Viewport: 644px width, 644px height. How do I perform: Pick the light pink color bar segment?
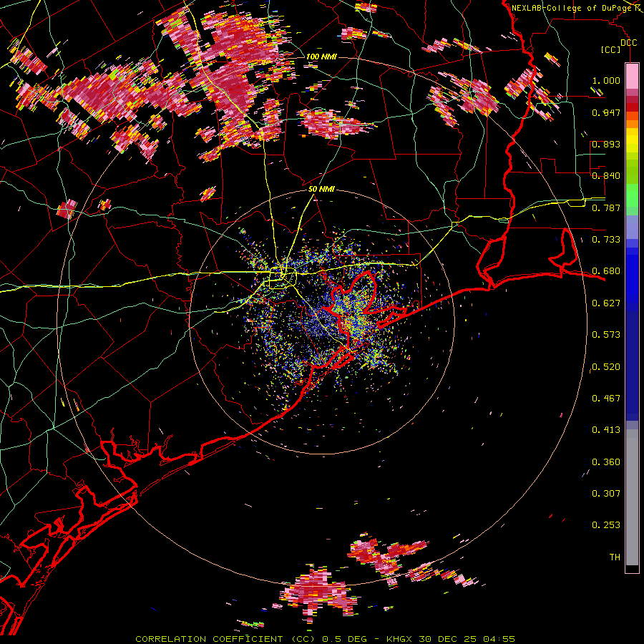click(x=632, y=76)
